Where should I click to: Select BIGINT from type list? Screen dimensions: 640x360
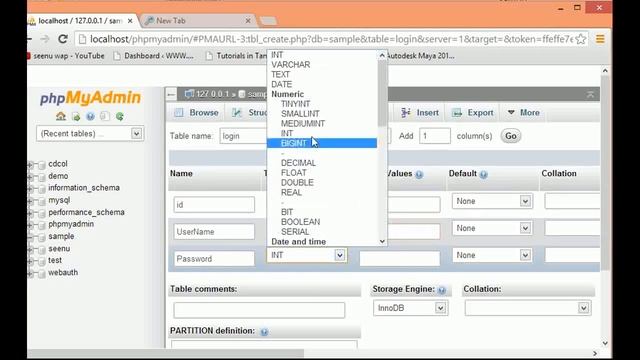tap(322, 143)
